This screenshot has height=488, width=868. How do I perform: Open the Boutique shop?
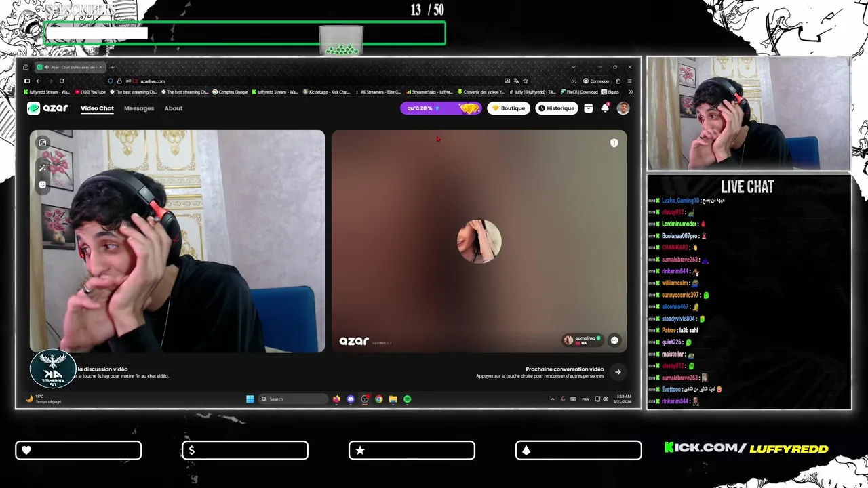(509, 108)
